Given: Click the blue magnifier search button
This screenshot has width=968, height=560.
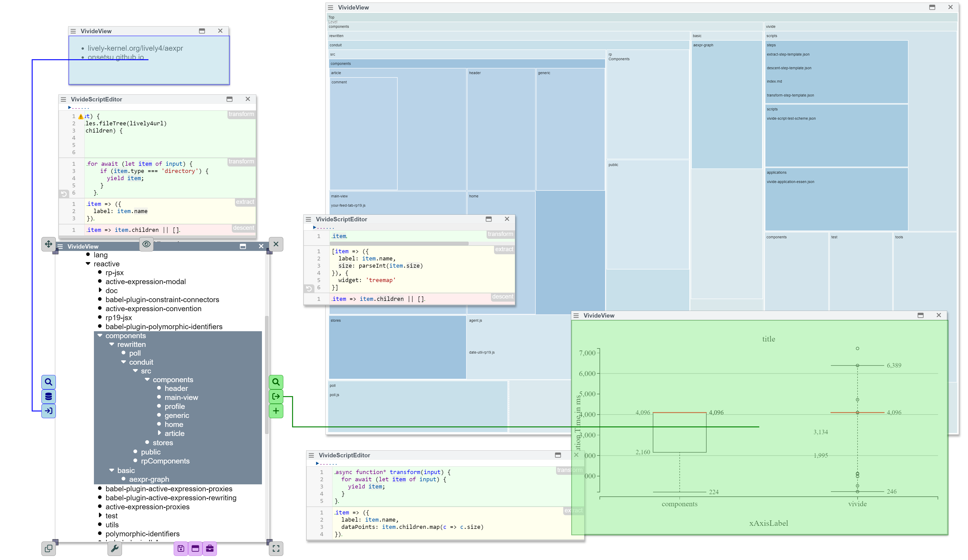Looking at the screenshot, I should pos(48,382).
